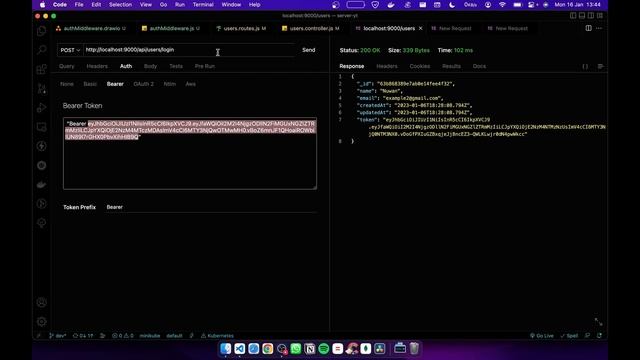
Task: Click the Spell status bar item
Action: coord(569,336)
